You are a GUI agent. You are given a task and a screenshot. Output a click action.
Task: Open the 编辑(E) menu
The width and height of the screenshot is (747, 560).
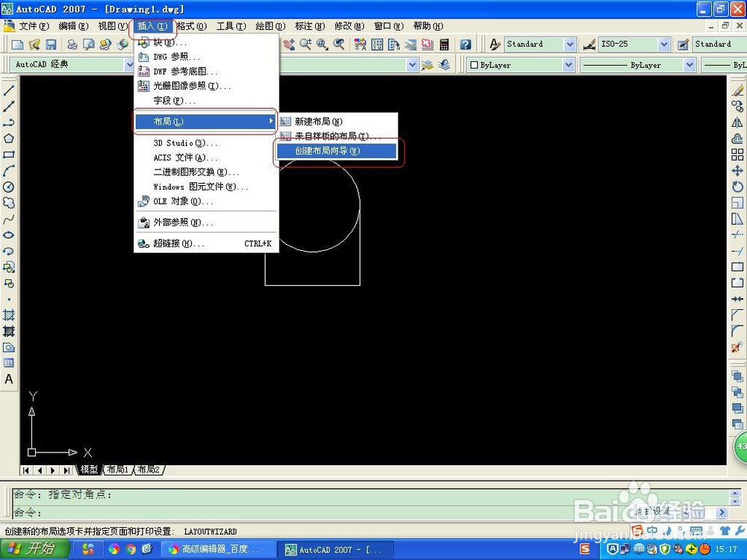tap(73, 26)
